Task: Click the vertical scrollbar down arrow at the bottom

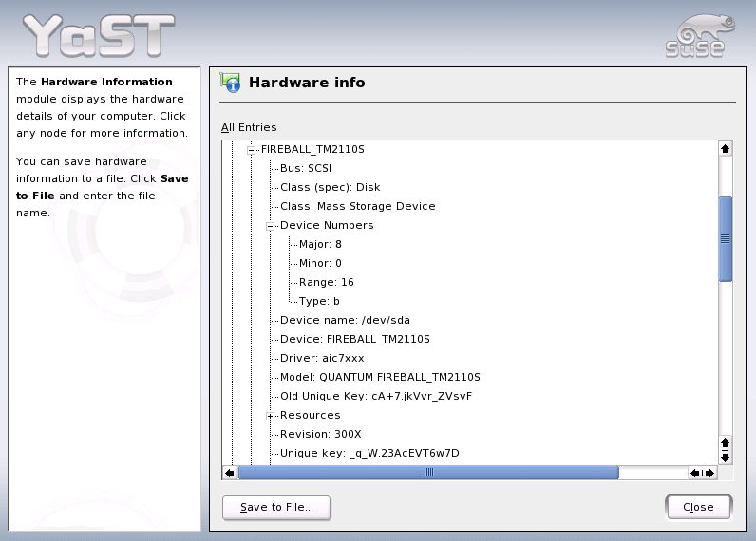Action: (x=726, y=457)
